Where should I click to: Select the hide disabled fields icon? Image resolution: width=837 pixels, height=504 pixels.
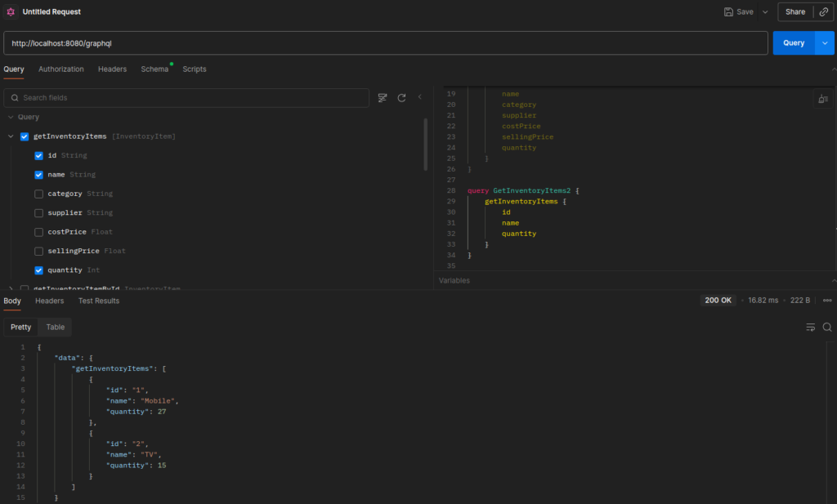click(x=382, y=97)
